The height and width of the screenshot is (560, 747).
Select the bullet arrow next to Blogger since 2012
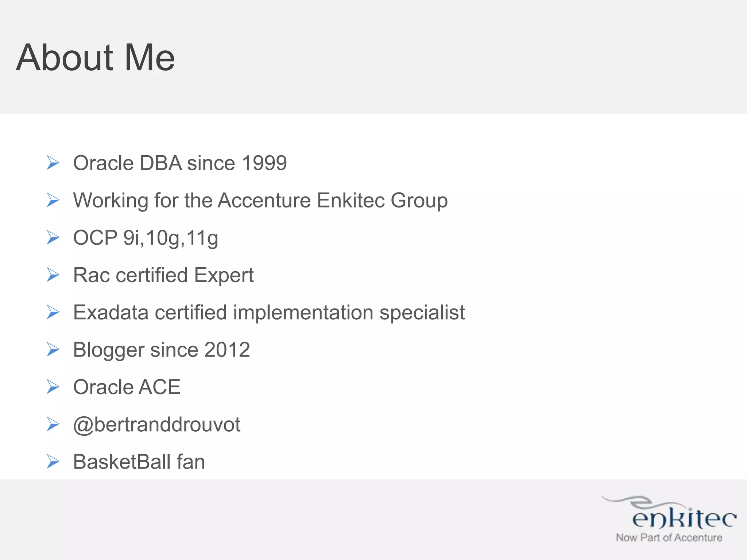[53, 350]
